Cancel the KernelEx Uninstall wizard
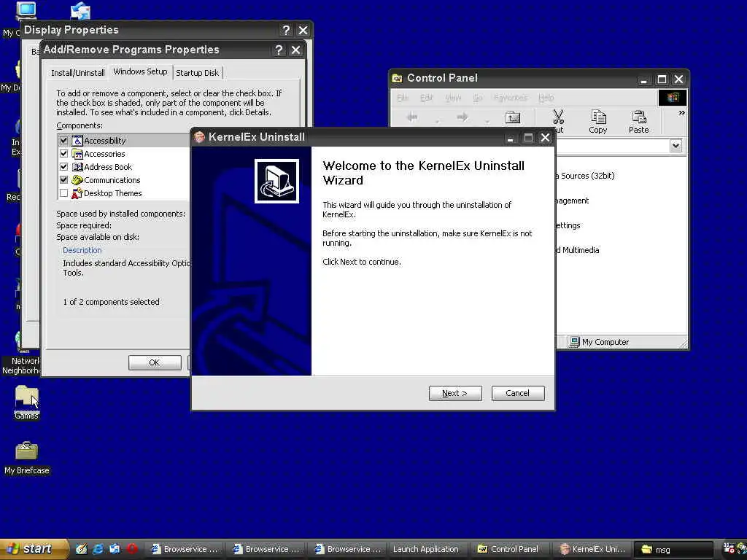Image resolution: width=747 pixels, height=560 pixels. (518, 393)
